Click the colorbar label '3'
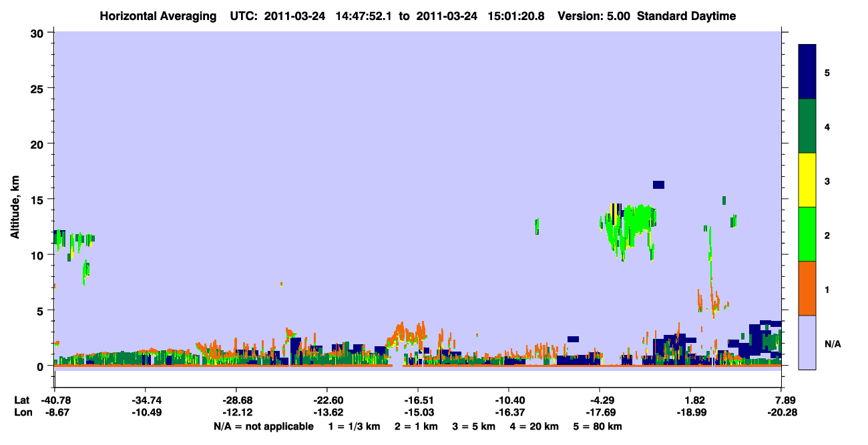 (827, 181)
